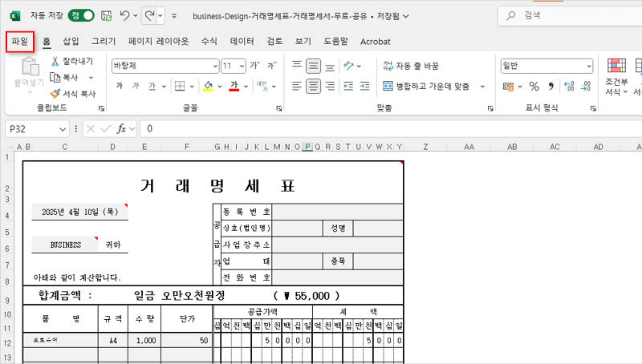Apply red font color

234,86
